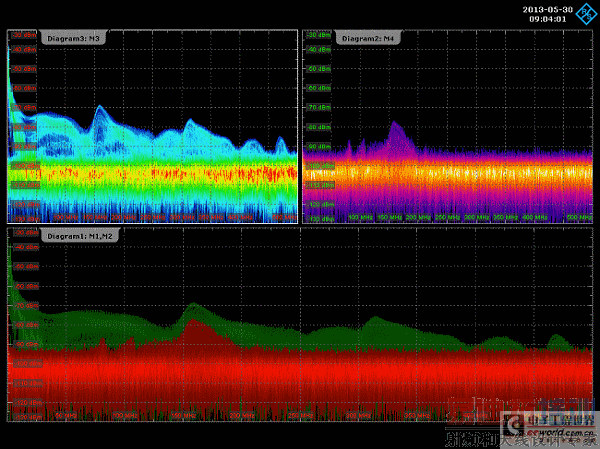Click the -80 dBm label in Diagram2

click(x=318, y=127)
